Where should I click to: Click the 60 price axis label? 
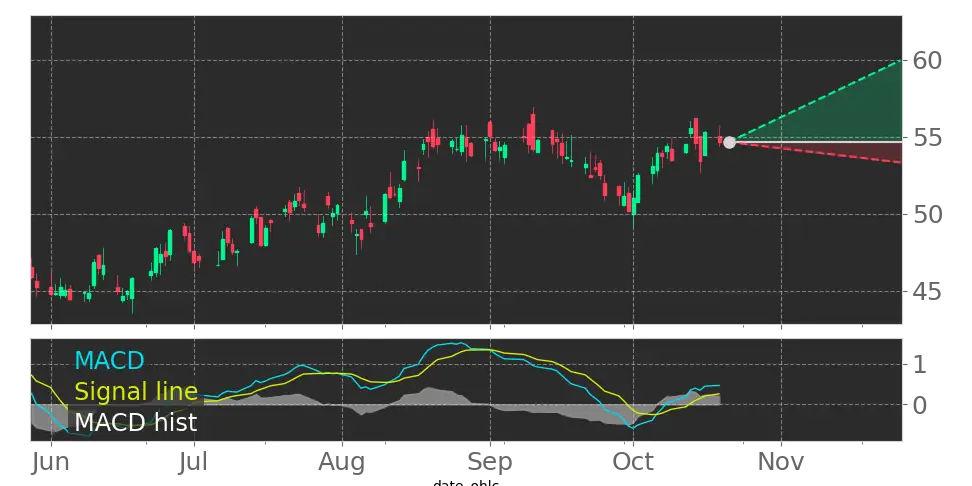[x=927, y=61]
